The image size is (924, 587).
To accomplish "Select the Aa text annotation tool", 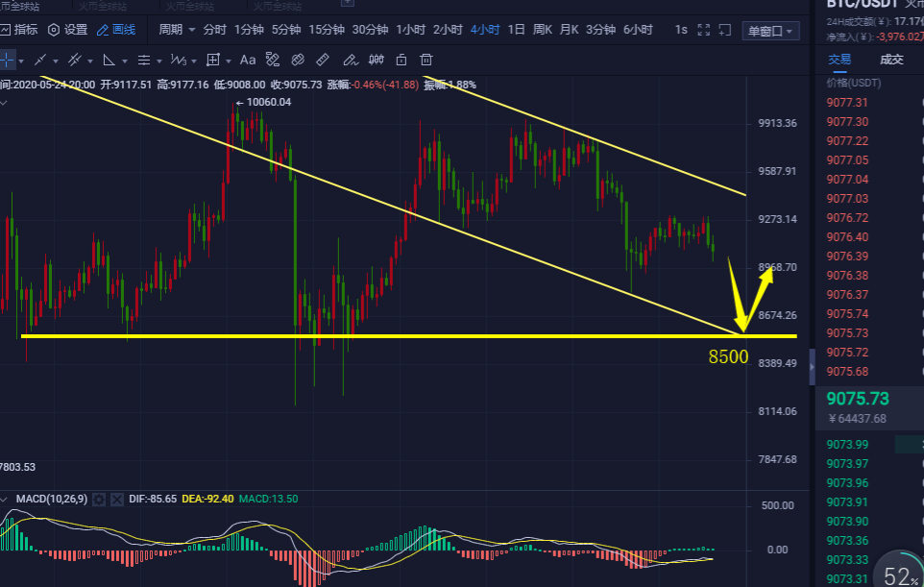I will 248,60.
